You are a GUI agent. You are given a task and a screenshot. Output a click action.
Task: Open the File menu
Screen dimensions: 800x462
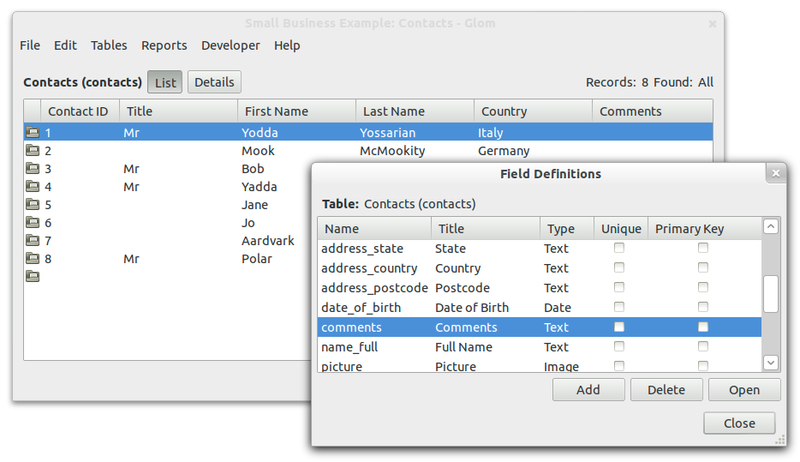coord(30,45)
